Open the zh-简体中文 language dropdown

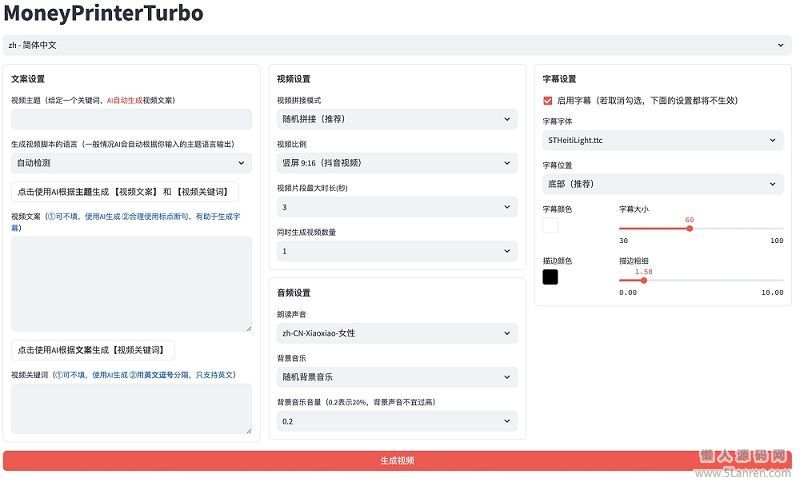pyautogui.click(x=397, y=45)
